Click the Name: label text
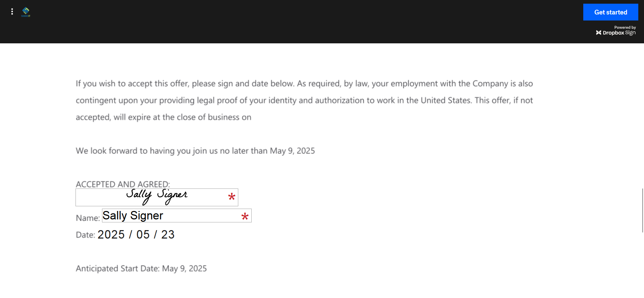Viewport: 644px width, 298px height. (x=88, y=218)
